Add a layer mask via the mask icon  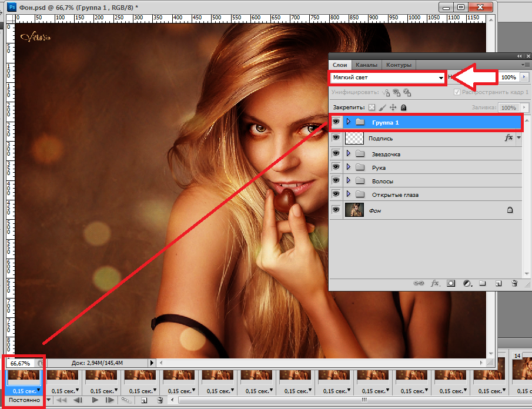point(450,283)
